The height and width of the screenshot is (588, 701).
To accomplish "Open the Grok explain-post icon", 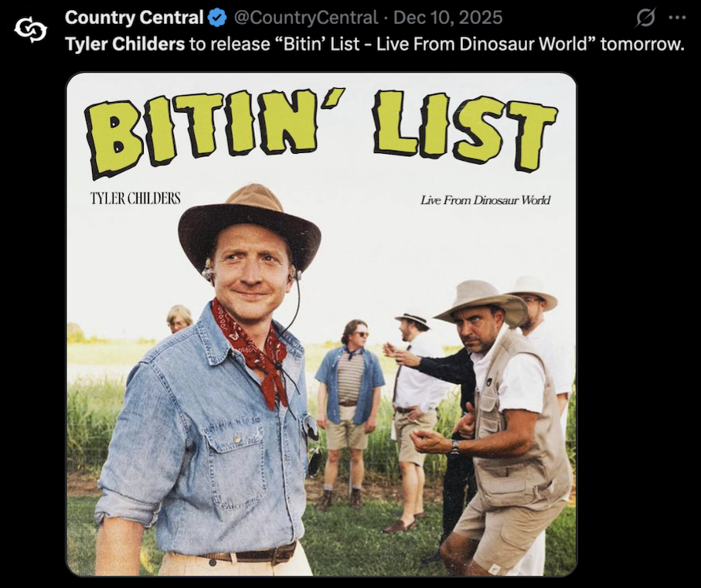I will [645, 17].
